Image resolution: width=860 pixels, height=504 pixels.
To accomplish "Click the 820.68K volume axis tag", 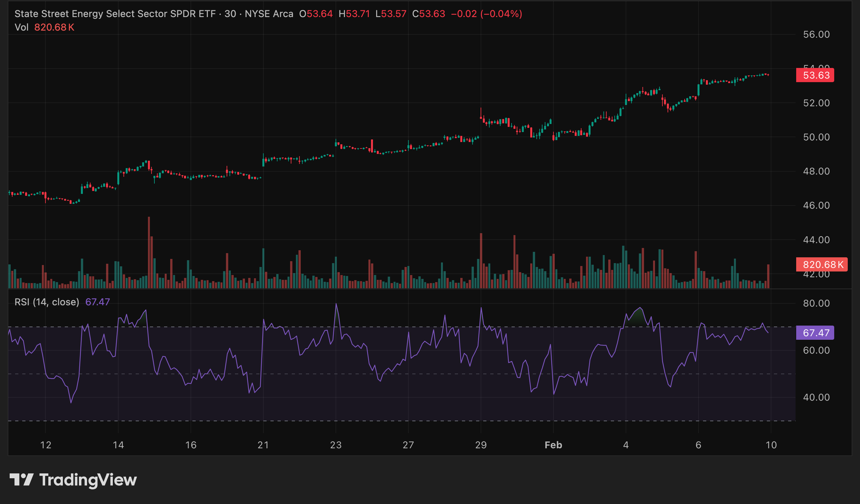I will click(821, 264).
